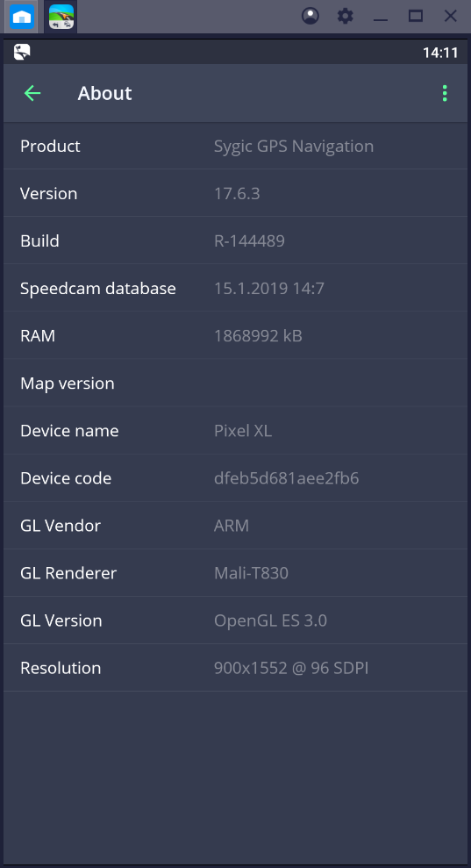Select the Product row
Screen dimensions: 471x868
click(236, 147)
